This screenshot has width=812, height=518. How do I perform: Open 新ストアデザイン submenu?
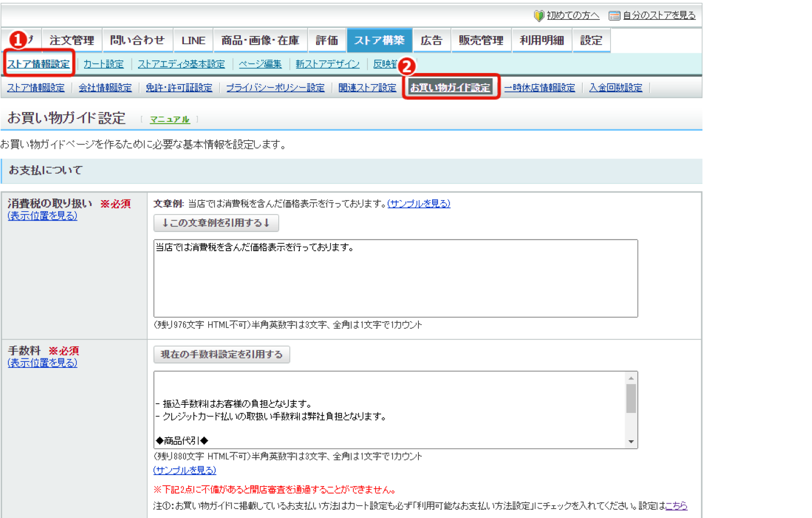pyautogui.click(x=328, y=64)
